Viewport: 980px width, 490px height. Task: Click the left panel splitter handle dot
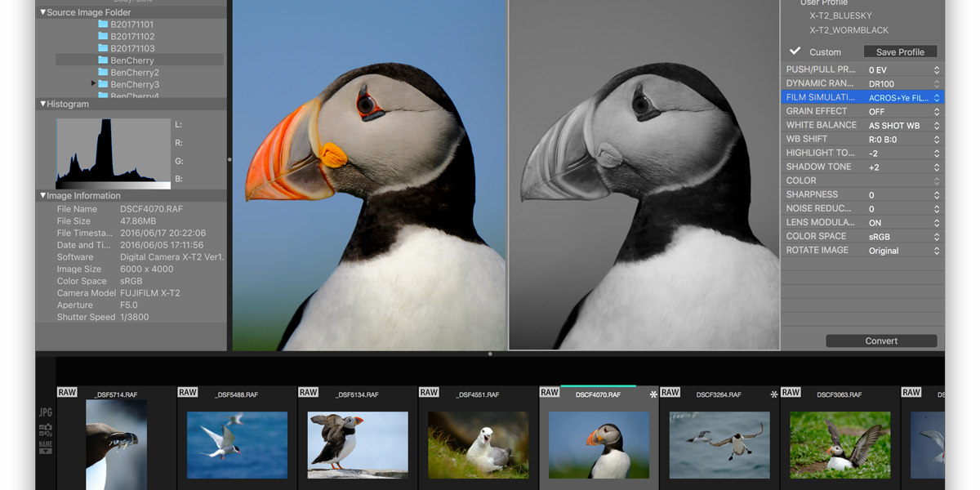[x=229, y=159]
